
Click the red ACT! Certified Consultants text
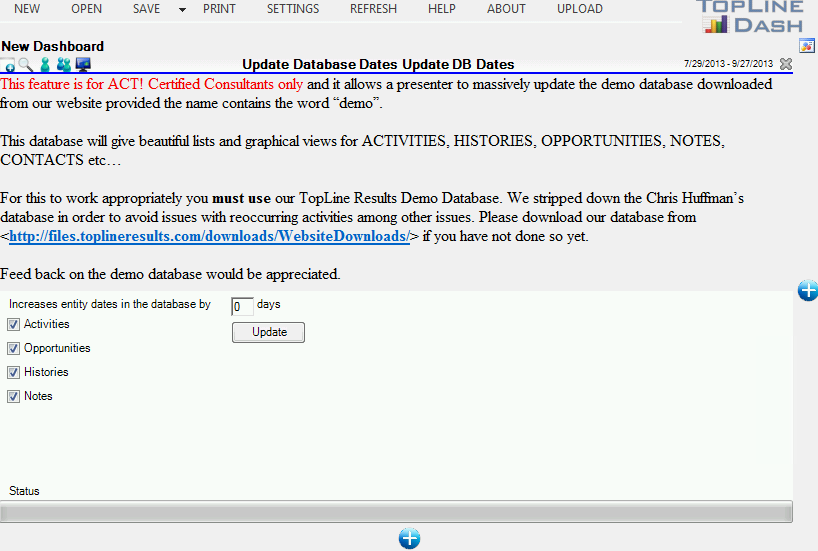coord(151,84)
